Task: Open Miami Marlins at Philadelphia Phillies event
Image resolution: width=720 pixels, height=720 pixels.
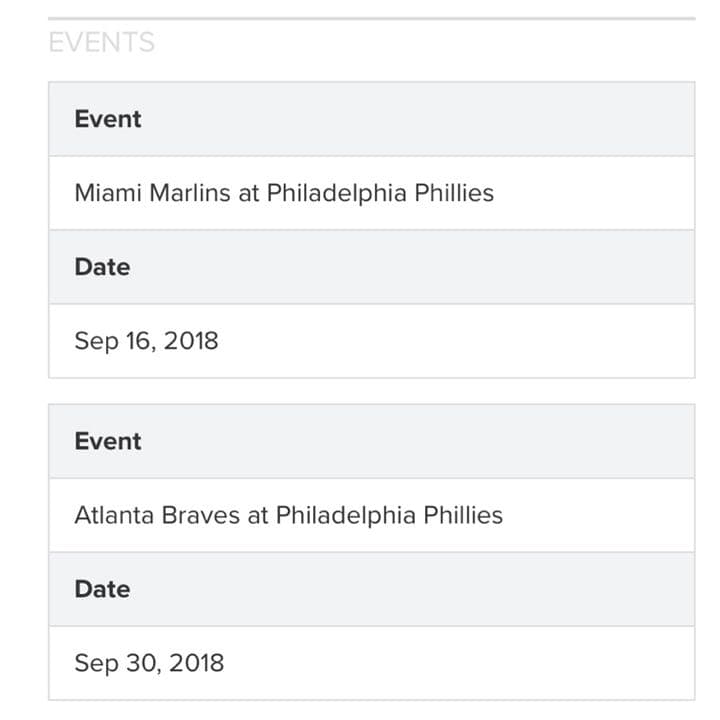Action: coord(284,193)
